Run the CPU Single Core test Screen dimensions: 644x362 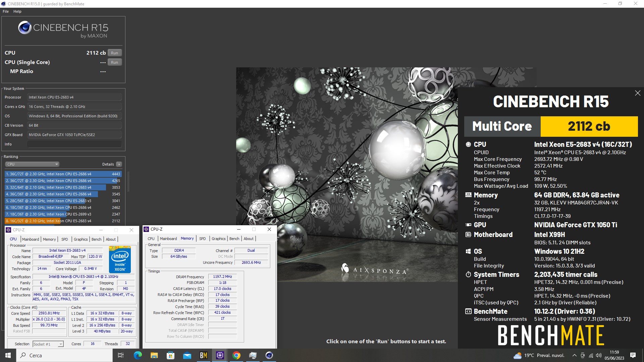coord(114,62)
